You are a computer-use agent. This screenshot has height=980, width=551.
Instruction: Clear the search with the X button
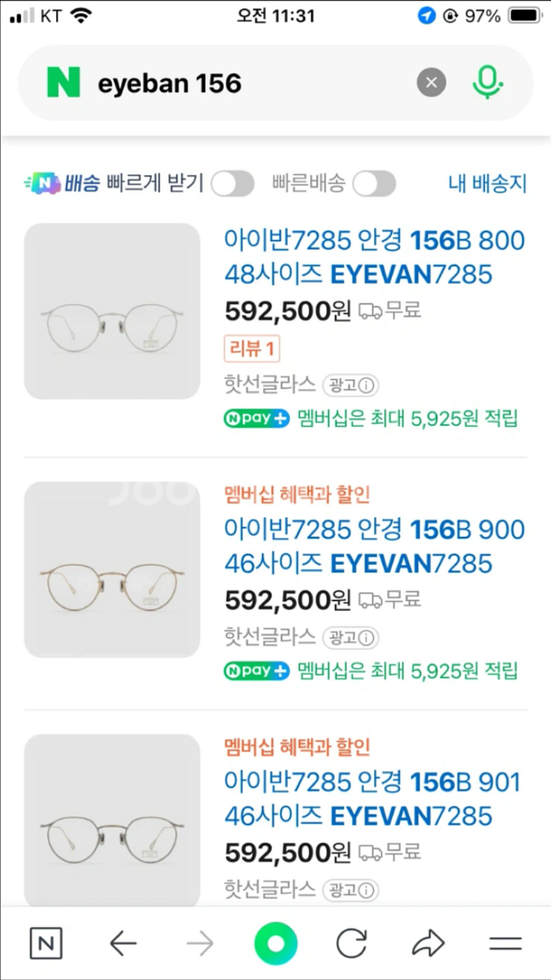(430, 82)
